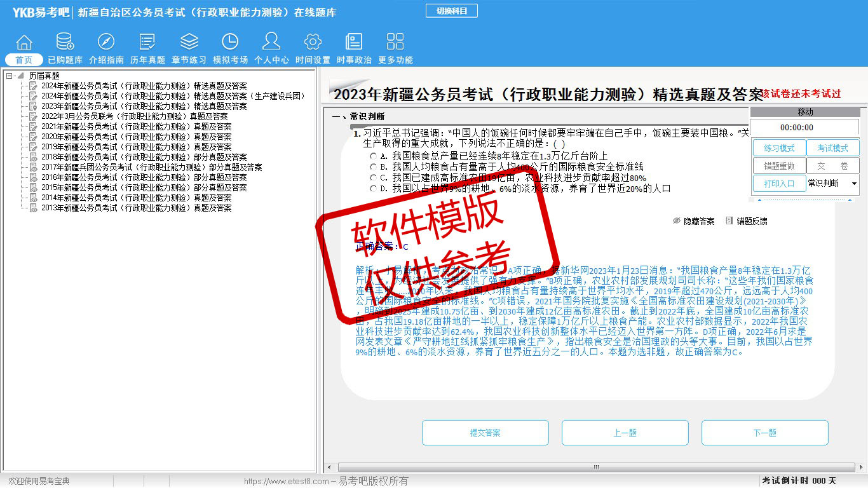Open 2021年新疆公务员考试 exam in tree

(136, 126)
